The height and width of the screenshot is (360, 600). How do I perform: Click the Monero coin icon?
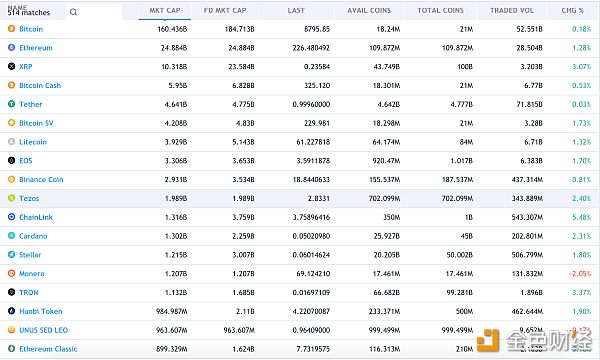tap(11, 274)
